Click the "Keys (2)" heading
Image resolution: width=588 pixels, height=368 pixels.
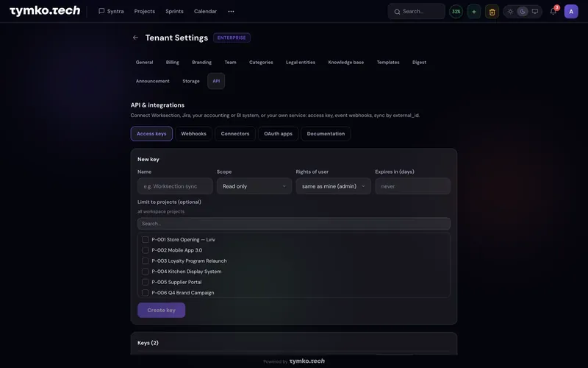[x=148, y=343]
